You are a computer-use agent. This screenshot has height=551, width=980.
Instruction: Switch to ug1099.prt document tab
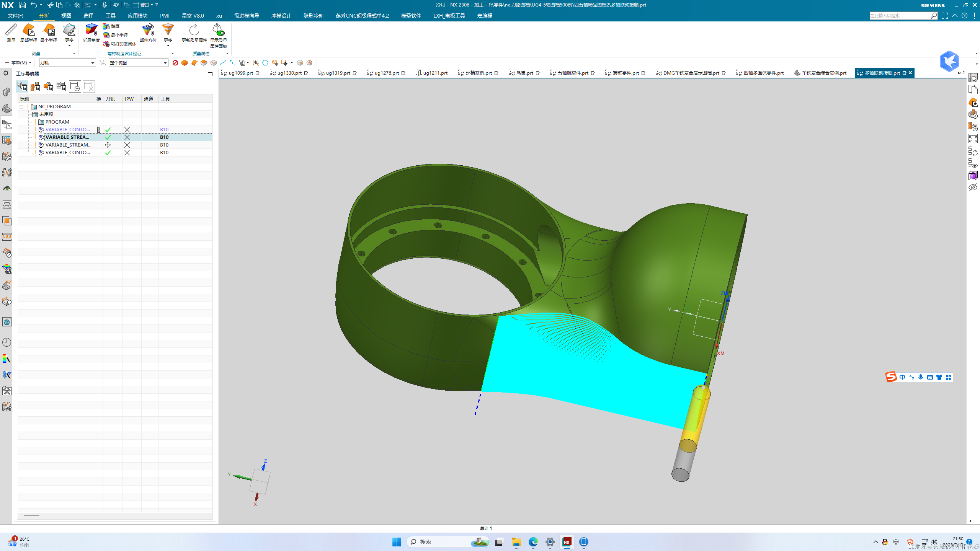click(240, 73)
